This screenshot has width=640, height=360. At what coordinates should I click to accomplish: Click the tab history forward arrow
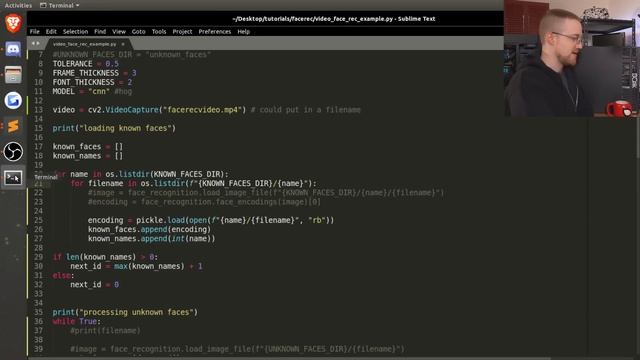(38, 44)
